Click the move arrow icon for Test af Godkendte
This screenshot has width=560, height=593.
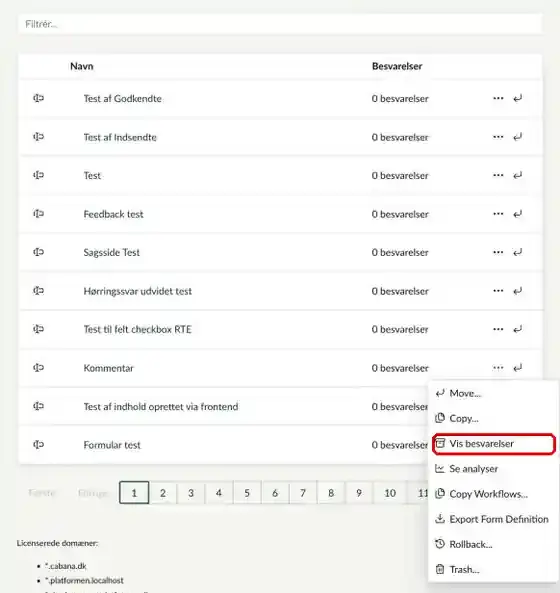(518, 98)
